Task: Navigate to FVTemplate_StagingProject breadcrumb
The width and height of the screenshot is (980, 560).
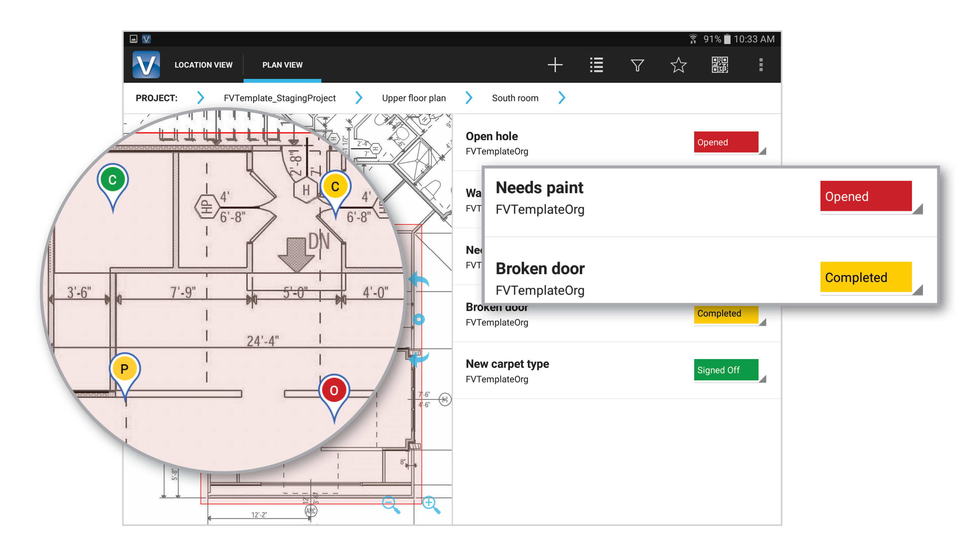Action: (279, 98)
